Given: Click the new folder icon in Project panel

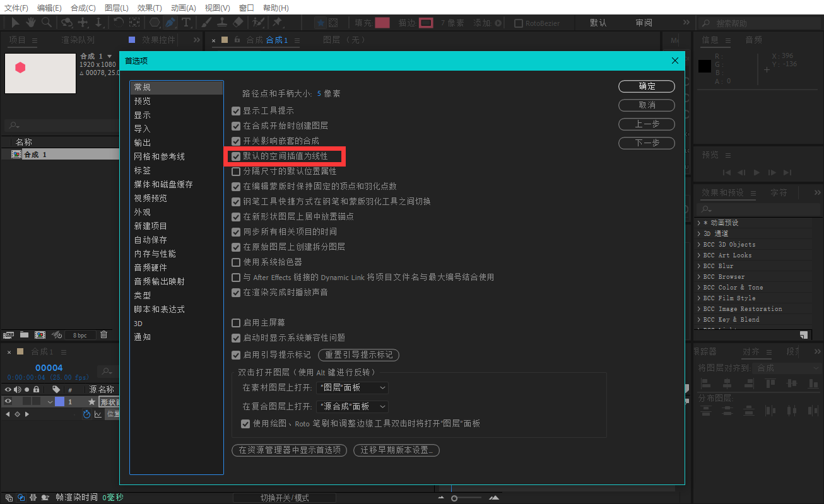Looking at the screenshot, I should pyautogui.click(x=24, y=334).
